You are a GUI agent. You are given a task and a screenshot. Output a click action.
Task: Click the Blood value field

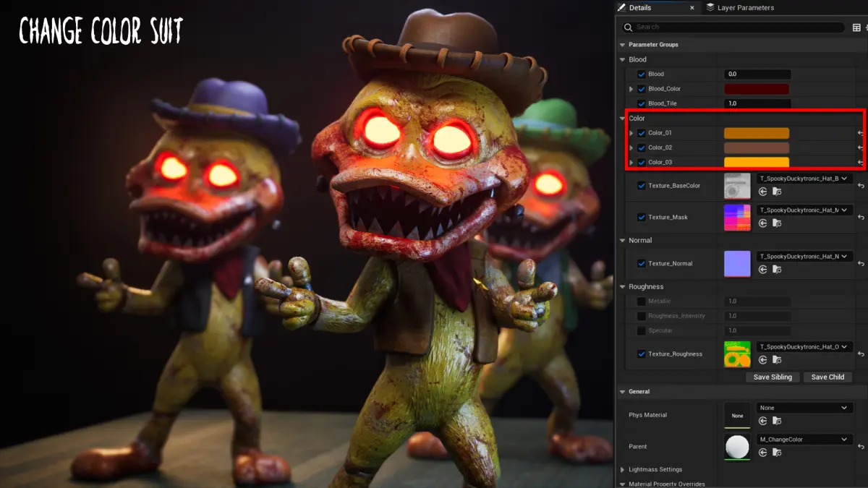(757, 74)
